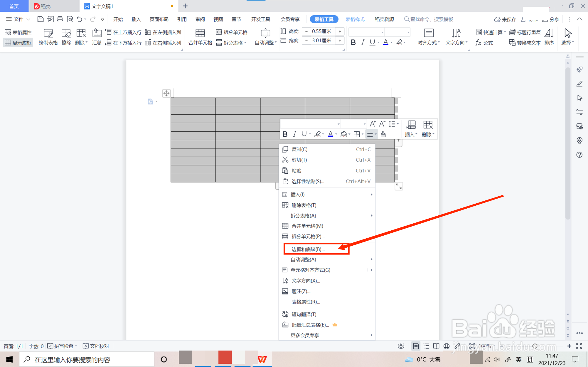Click the fx 公式 formula button
Viewport: 588px width, 367px height.
point(484,43)
